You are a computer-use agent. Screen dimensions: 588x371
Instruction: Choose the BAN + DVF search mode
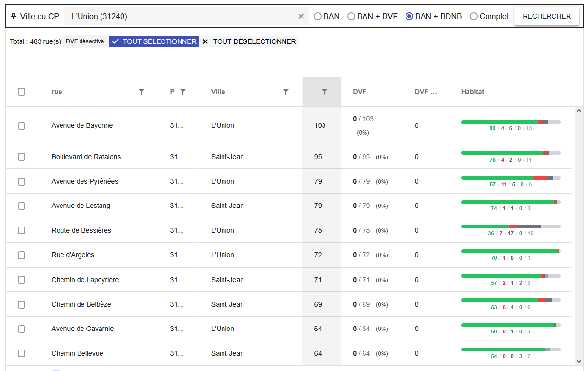[351, 17]
